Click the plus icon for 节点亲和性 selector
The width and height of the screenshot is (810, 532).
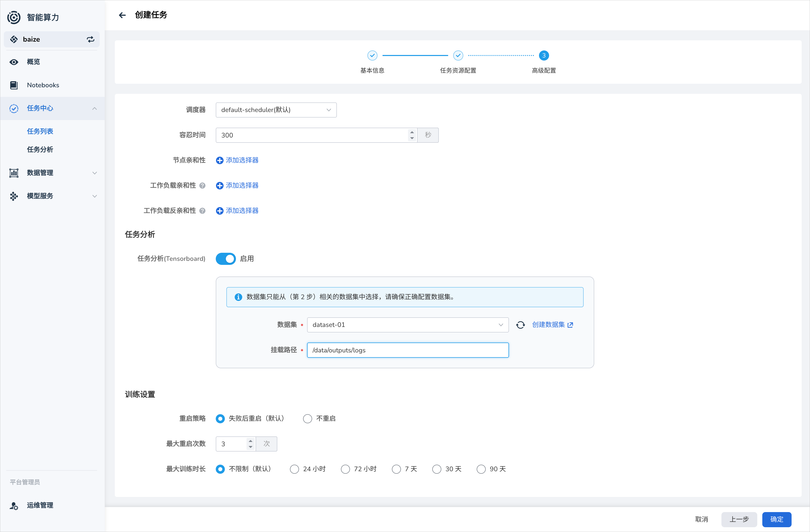[x=220, y=160]
